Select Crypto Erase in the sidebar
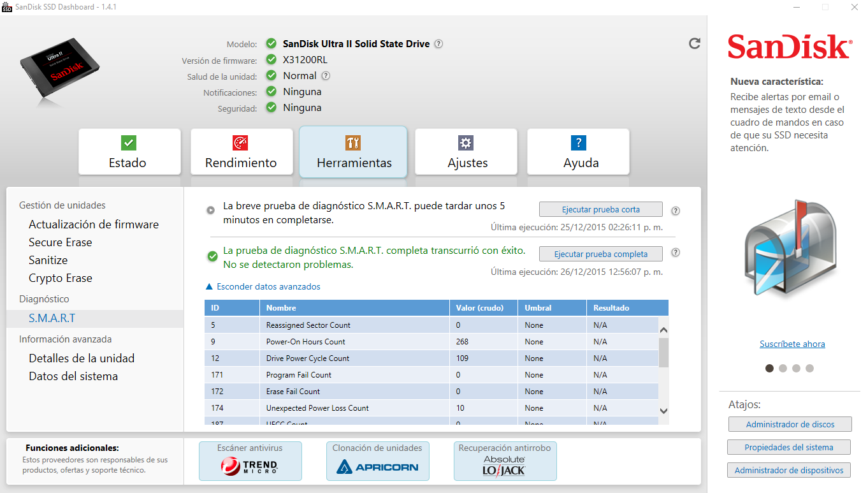 61,278
